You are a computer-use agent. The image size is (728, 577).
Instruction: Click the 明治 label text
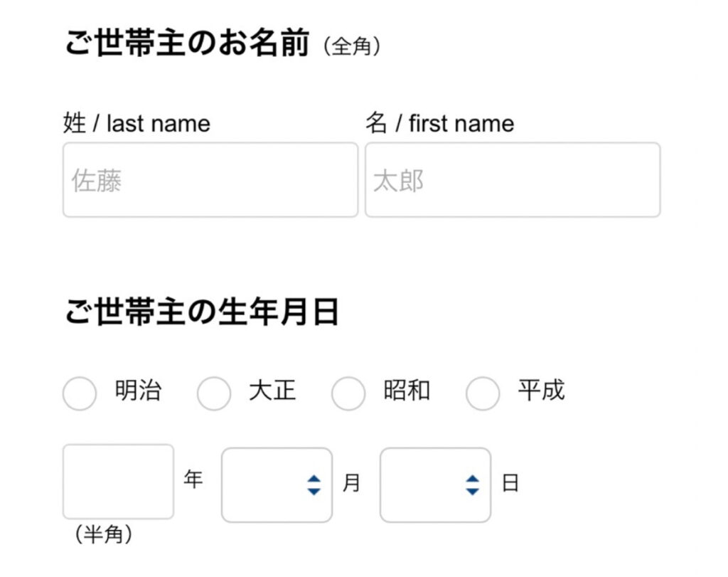138,391
